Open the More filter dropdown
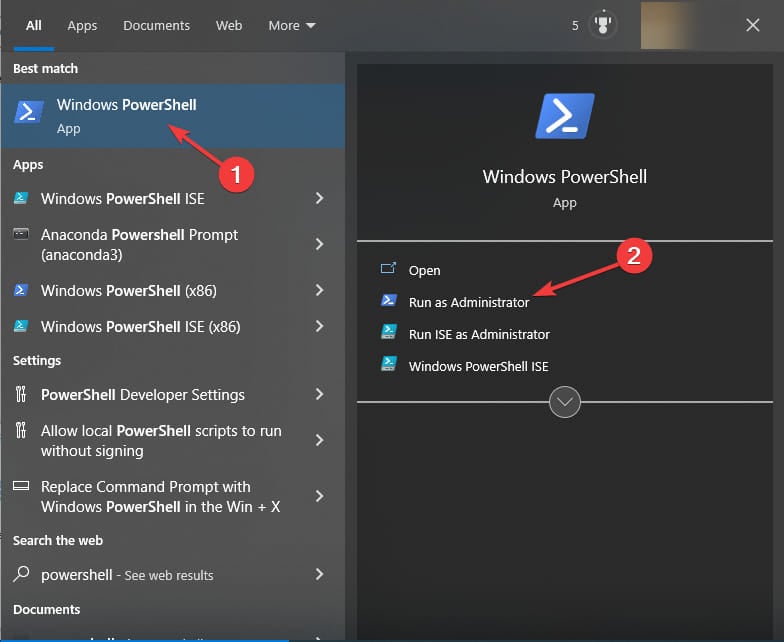This screenshot has height=642, width=784. pyautogui.click(x=291, y=26)
